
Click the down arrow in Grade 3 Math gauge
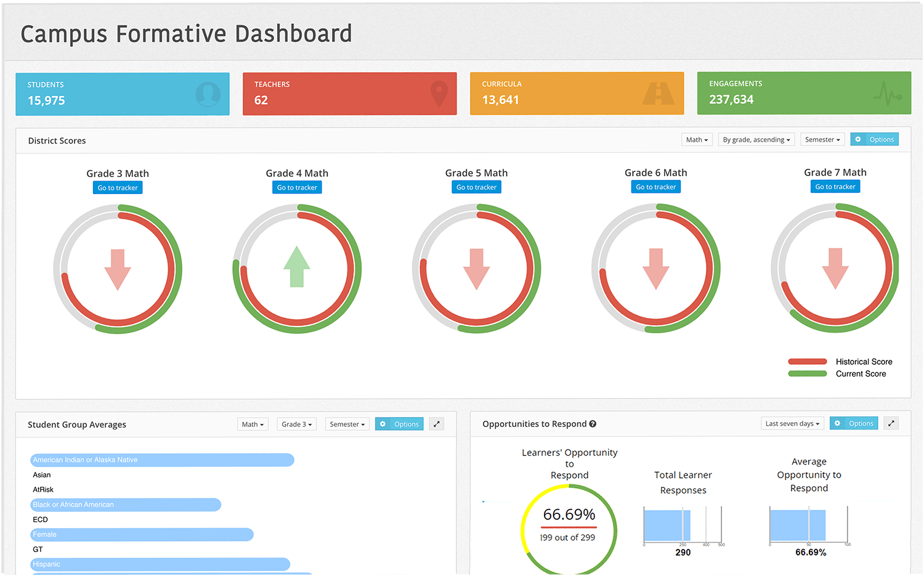[118, 270]
